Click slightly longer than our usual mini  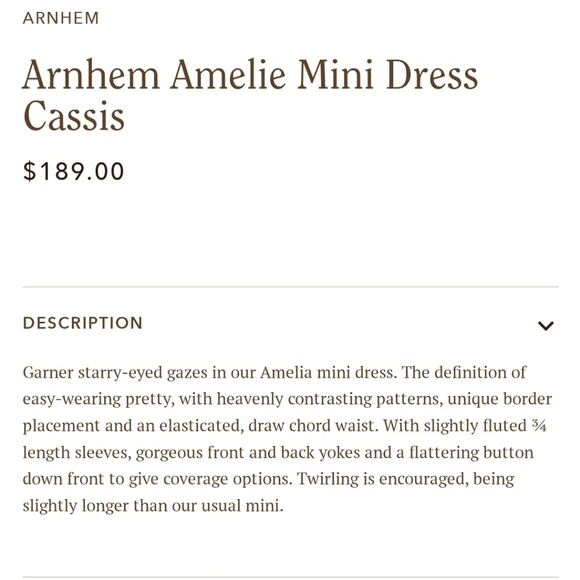(153, 506)
